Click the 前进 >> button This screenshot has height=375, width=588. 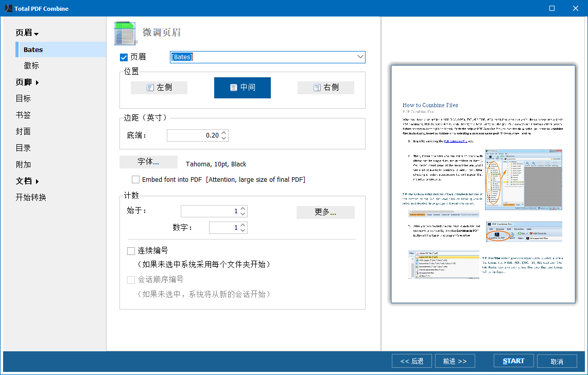pos(455,361)
